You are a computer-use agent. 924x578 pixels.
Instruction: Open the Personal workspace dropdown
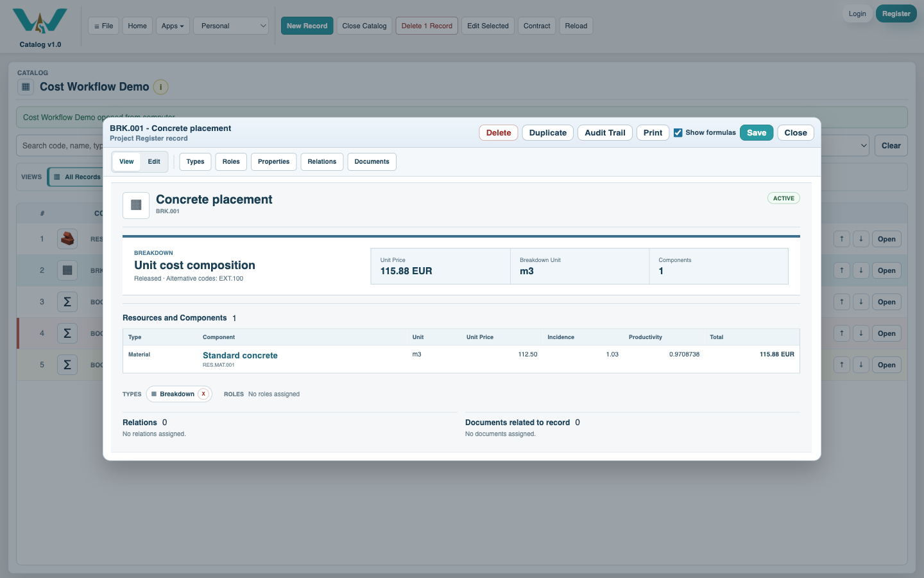coord(231,26)
